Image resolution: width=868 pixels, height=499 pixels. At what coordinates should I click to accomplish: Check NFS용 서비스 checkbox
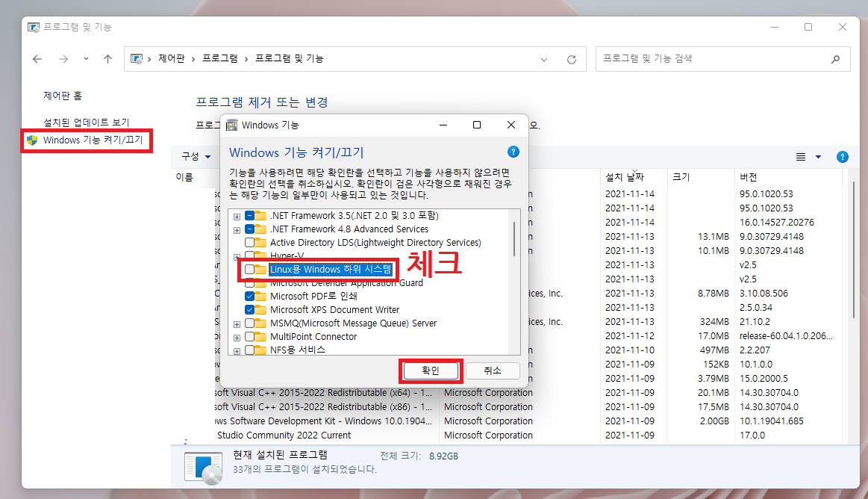(x=250, y=350)
